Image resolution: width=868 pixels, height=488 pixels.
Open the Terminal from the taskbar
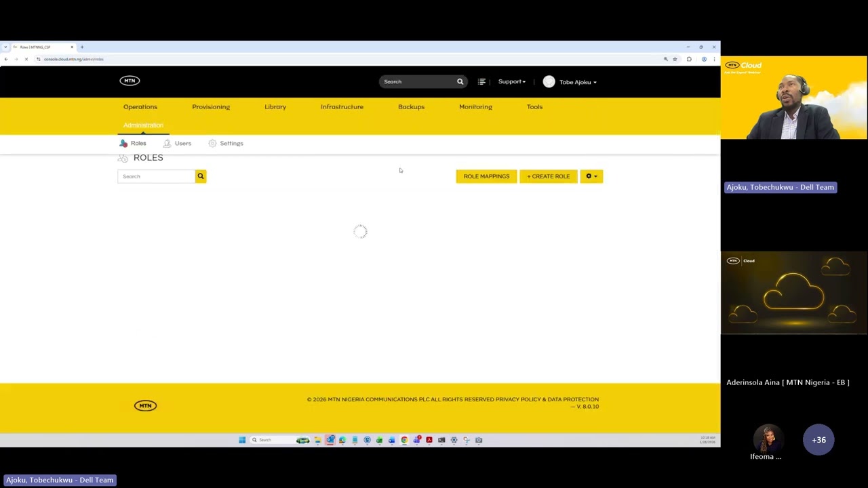click(x=441, y=440)
